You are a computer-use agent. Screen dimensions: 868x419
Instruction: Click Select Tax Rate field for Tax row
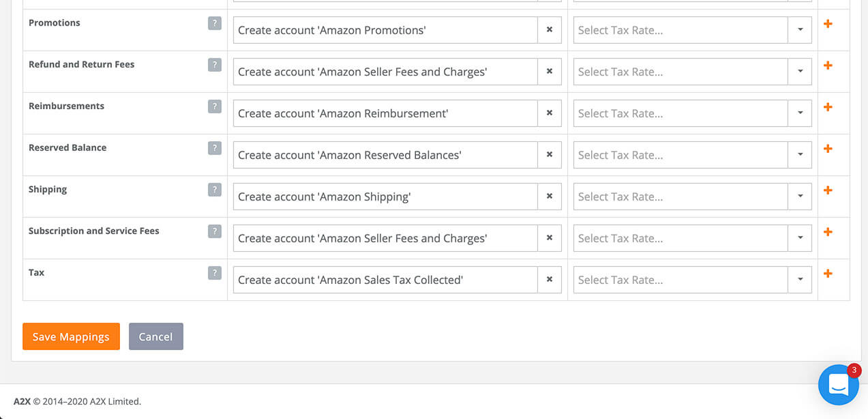pyautogui.click(x=680, y=280)
